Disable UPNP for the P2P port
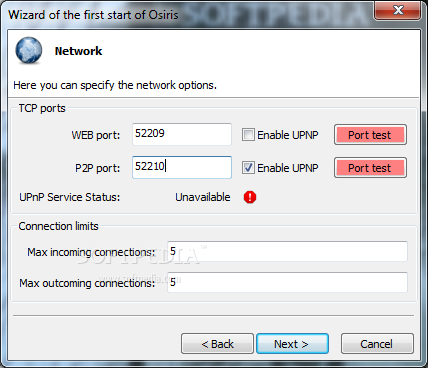This screenshot has width=428, height=368. 248,168
